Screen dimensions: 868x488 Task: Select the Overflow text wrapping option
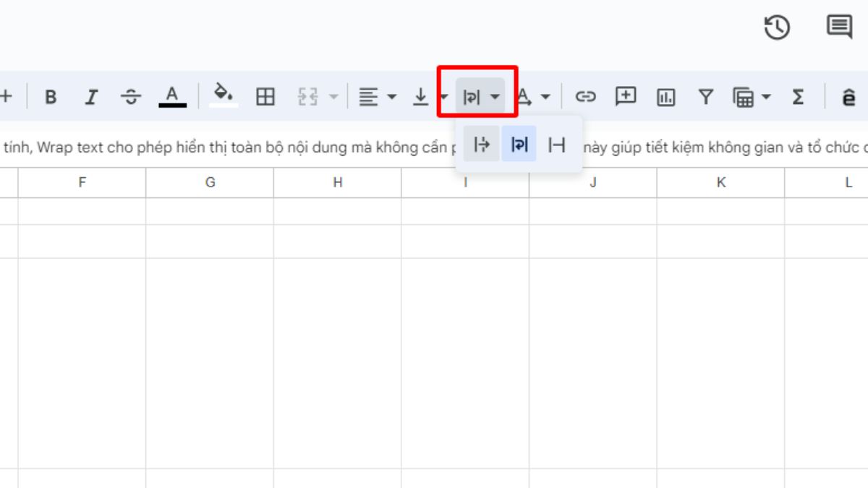pyautogui.click(x=482, y=144)
